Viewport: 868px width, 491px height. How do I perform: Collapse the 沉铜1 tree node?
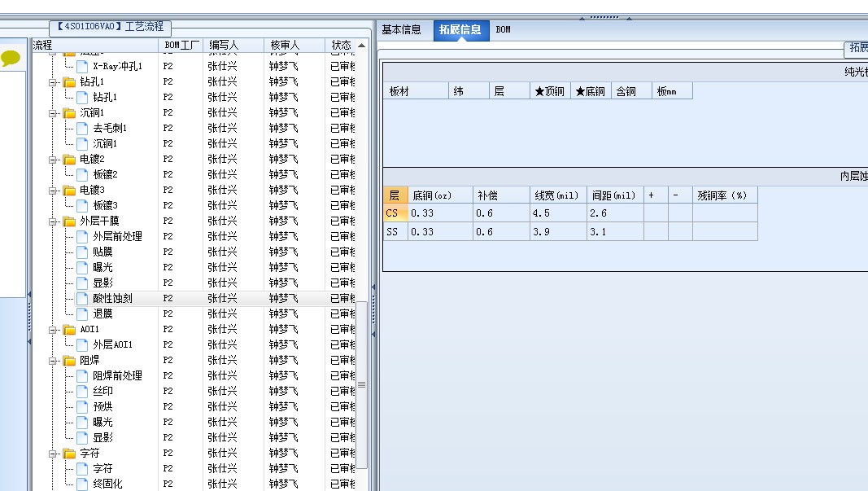pos(53,113)
